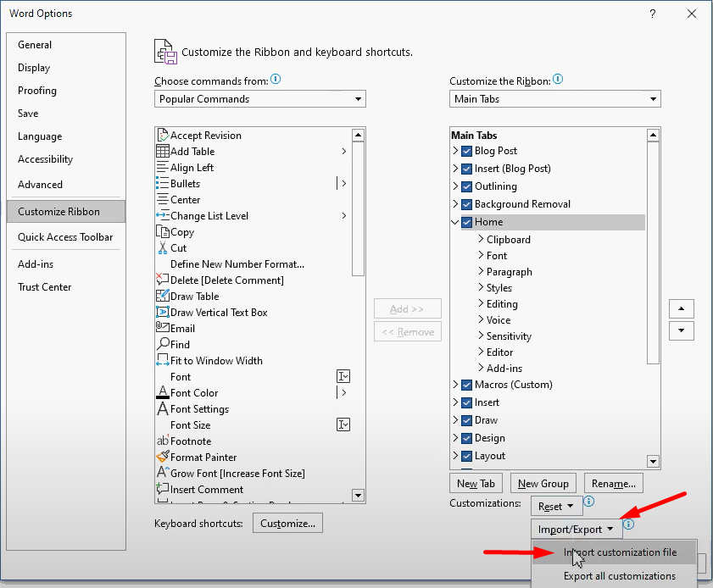Select the Email command icon

[x=162, y=327]
